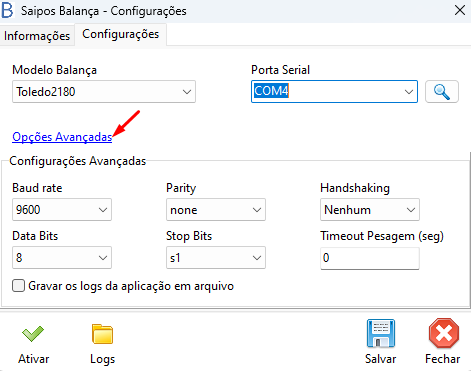Viewport: 471px width, 371px height.
Task: Open the Parity dropdown
Action: pos(216,210)
